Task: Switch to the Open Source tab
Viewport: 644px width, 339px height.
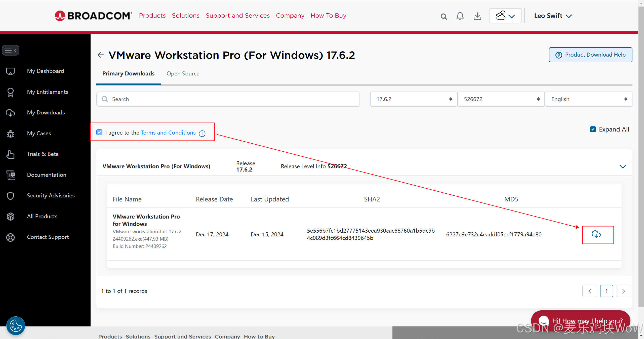Action: tap(183, 74)
